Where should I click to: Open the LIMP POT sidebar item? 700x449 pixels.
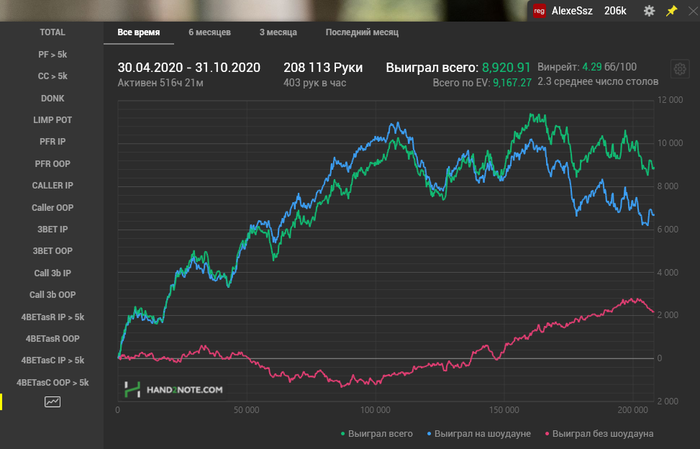coord(52,120)
